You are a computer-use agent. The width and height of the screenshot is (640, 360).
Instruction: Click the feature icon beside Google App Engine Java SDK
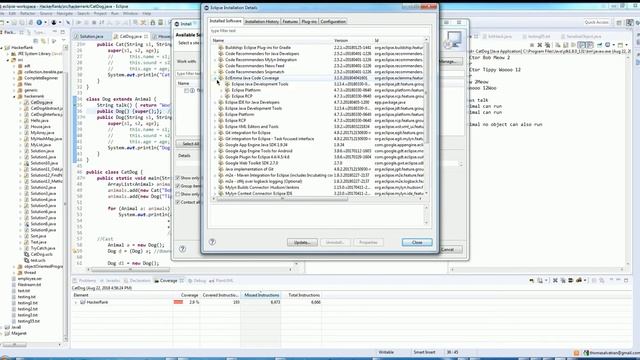click(221, 145)
